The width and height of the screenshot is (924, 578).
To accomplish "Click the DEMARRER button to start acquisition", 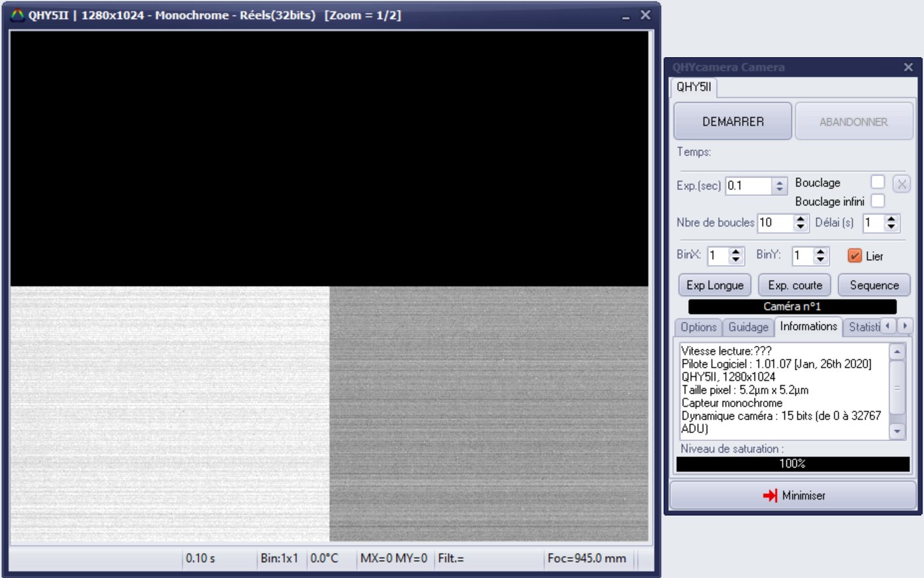I will [733, 122].
